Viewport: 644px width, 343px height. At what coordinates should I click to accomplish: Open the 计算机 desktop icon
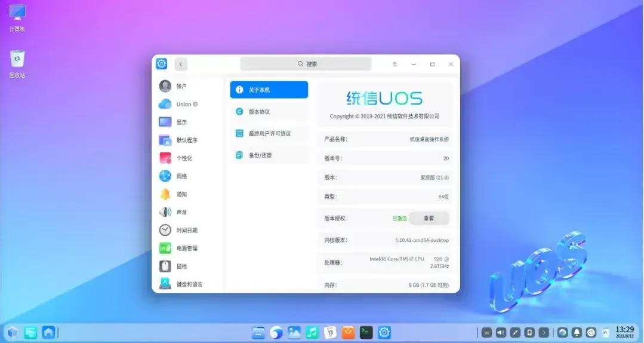pos(17,18)
